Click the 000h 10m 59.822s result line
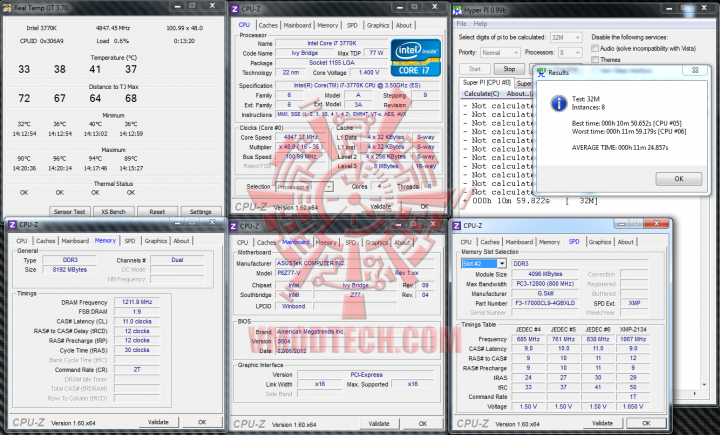Image resolution: width=720 pixels, height=435 pixels. pyautogui.click(x=530, y=201)
